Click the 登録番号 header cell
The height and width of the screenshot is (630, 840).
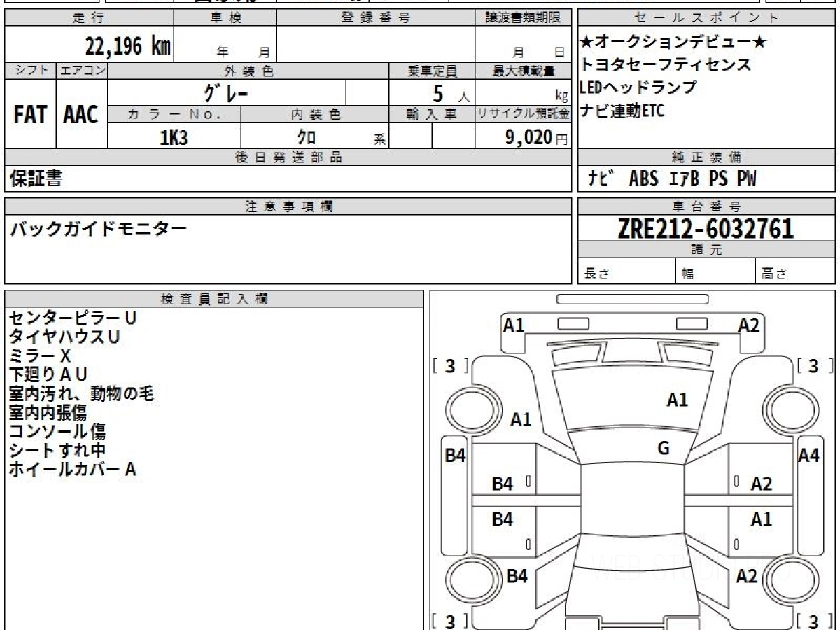[376, 18]
